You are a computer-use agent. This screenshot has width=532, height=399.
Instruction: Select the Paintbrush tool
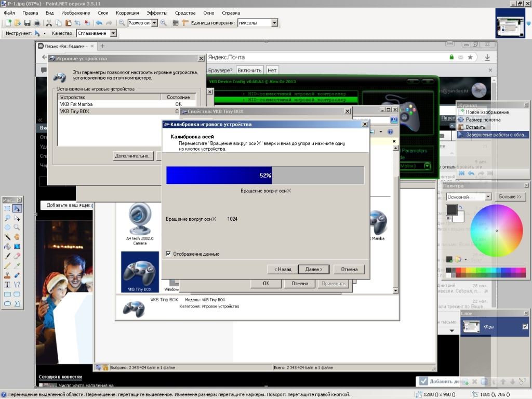click(7, 256)
